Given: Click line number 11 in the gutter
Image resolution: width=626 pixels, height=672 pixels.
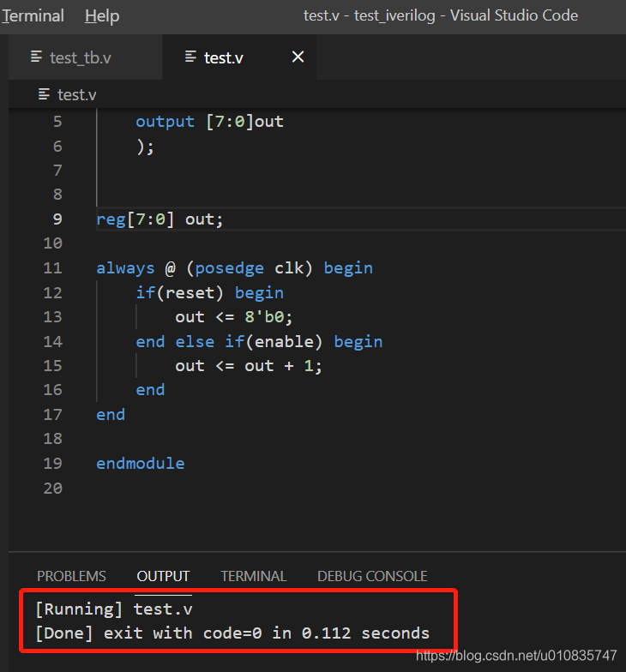Looking at the screenshot, I should pyautogui.click(x=53, y=267).
